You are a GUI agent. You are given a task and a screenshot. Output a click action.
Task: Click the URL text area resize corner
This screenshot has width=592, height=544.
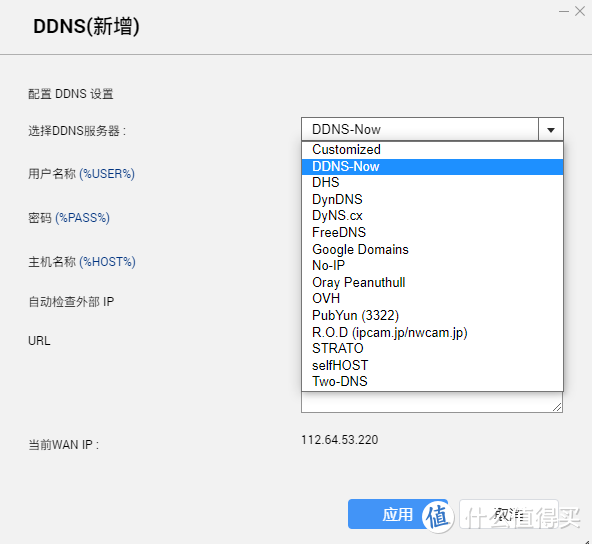coord(557,407)
